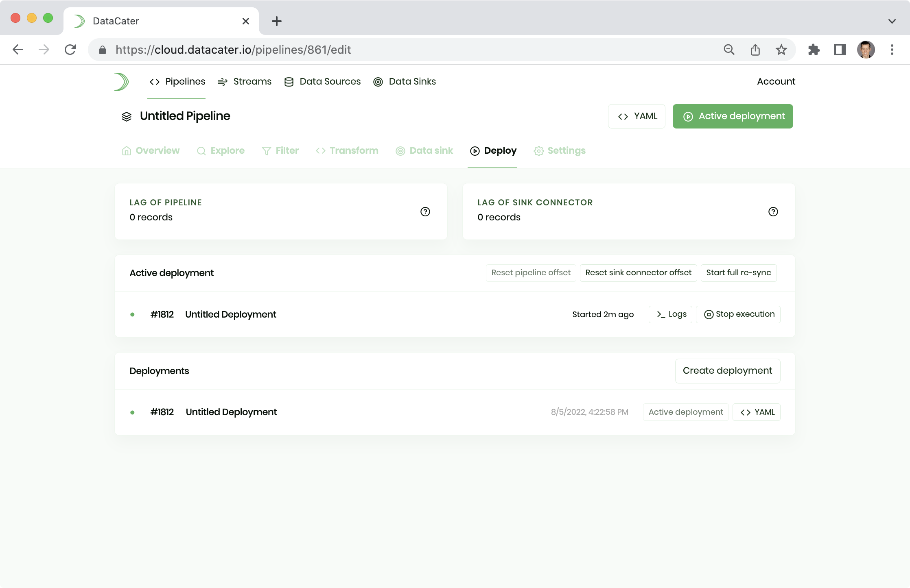Click the Start full re-sync button
Image resolution: width=910 pixels, height=588 pixels.
coord(738,272)
